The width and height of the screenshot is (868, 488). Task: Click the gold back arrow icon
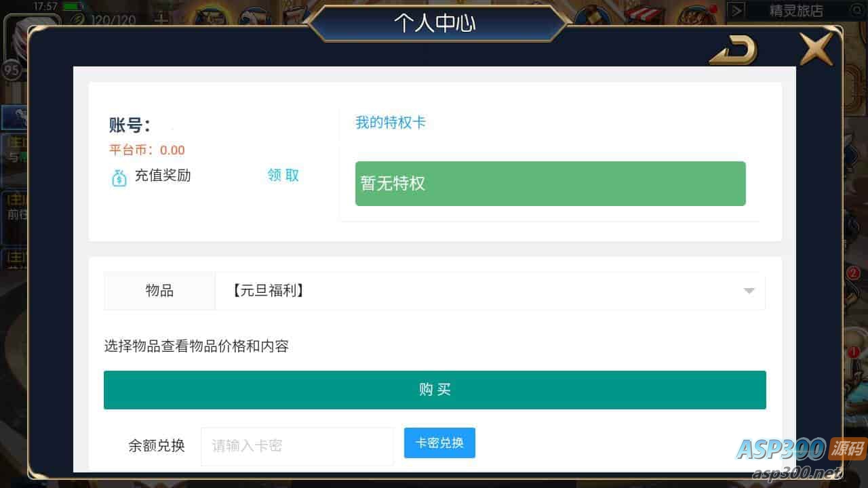(733, 49)
